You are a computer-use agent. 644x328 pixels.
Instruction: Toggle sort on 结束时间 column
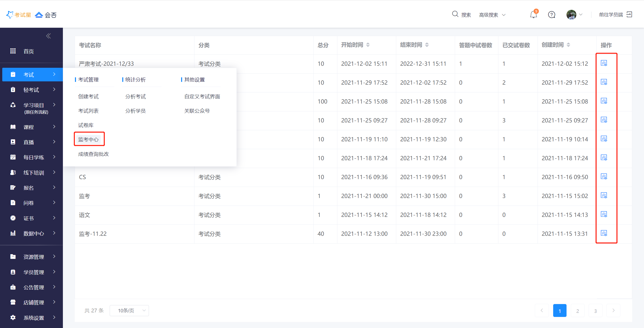(427, 45)
